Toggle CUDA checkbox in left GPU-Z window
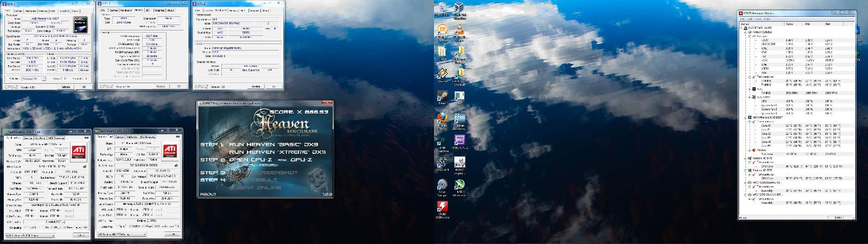This screenshot has height=244, width=868. coord(41,227)
